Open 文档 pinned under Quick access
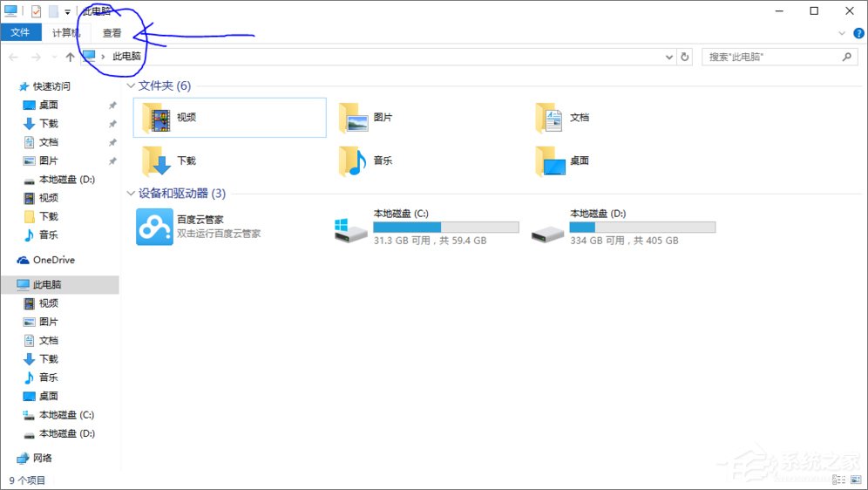868x490 pixels. click(x=48, y=142)
